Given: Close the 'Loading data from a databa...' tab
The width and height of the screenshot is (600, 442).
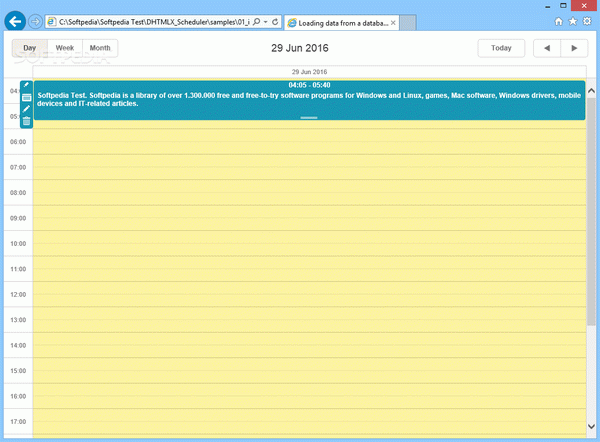Looking at the screenshot, I should click(393, 23).
